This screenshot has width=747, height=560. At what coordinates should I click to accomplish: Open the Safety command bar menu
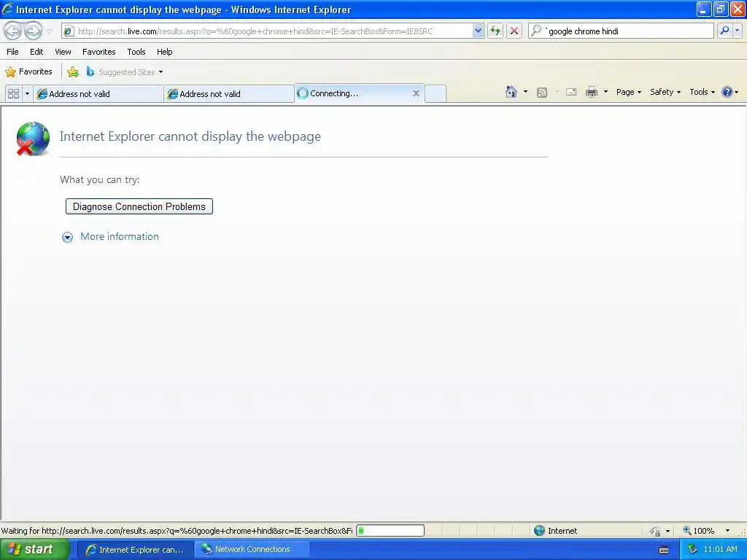(665, 92)
